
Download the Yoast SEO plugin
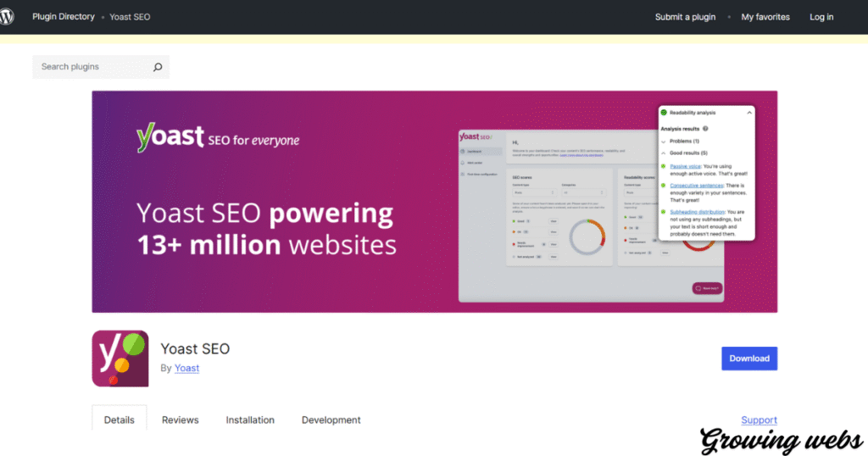tap(749, 359)
